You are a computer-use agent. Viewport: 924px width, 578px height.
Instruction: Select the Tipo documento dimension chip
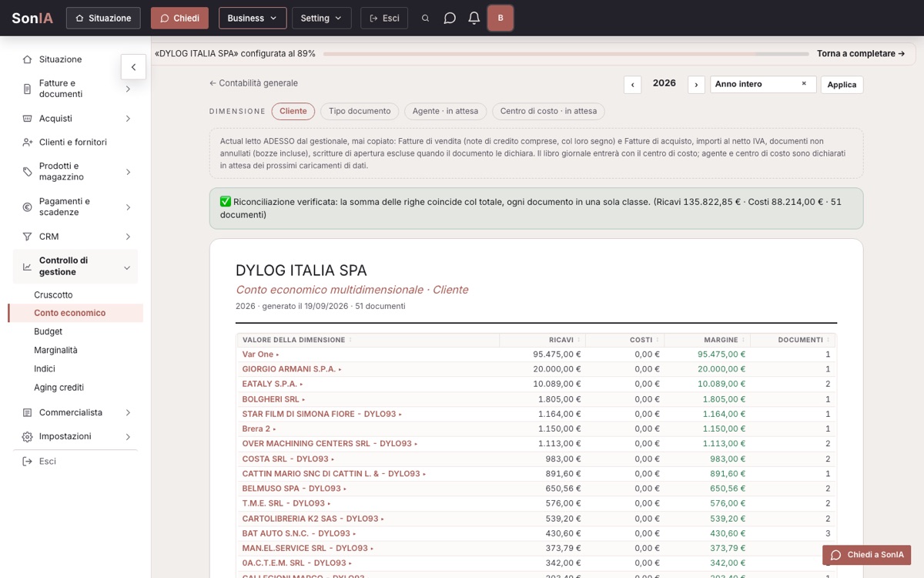tap(360, 111)
